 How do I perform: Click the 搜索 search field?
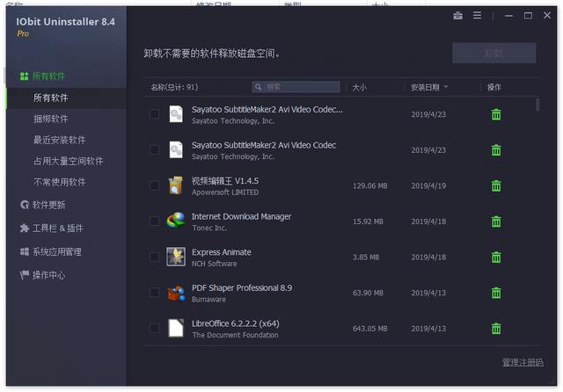(296, 87)
